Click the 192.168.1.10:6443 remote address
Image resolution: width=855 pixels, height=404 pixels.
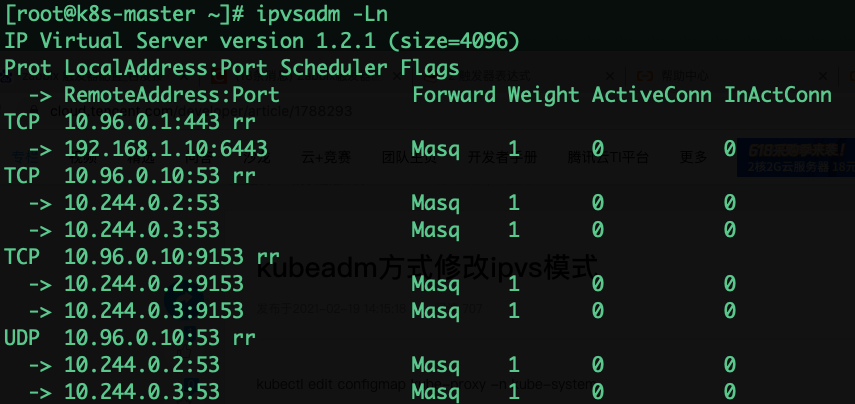click(166, 148)
